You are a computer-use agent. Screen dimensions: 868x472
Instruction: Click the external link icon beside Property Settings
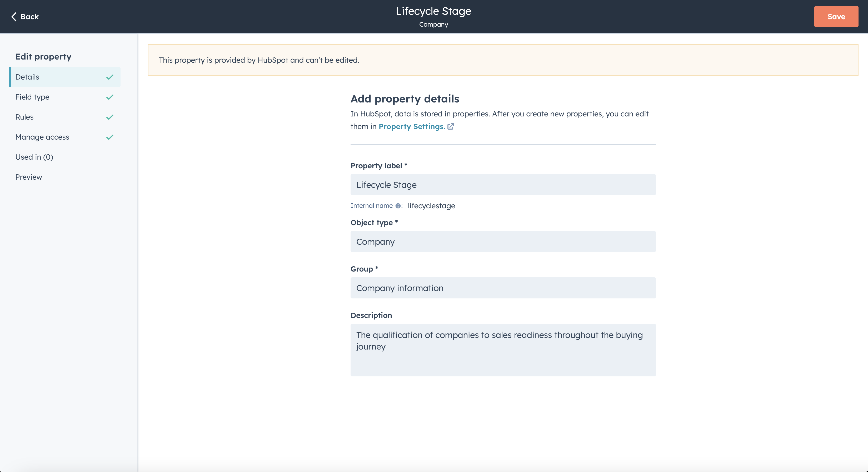pos(451,126)
